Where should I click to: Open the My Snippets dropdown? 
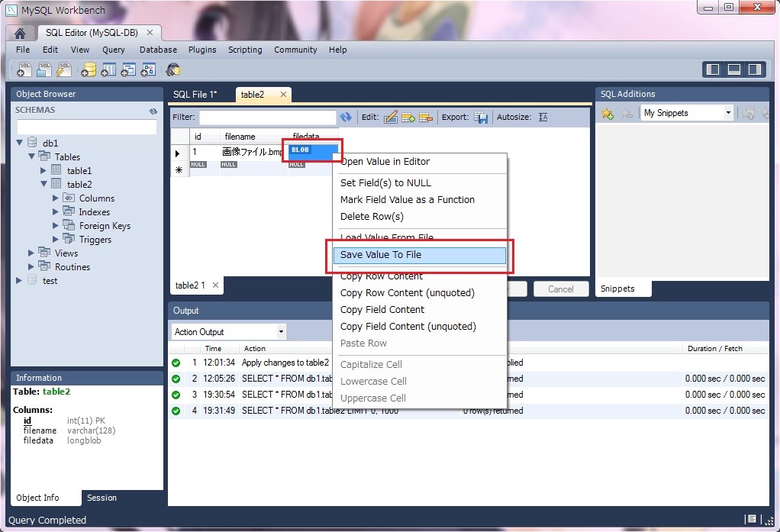coord(728,113)
